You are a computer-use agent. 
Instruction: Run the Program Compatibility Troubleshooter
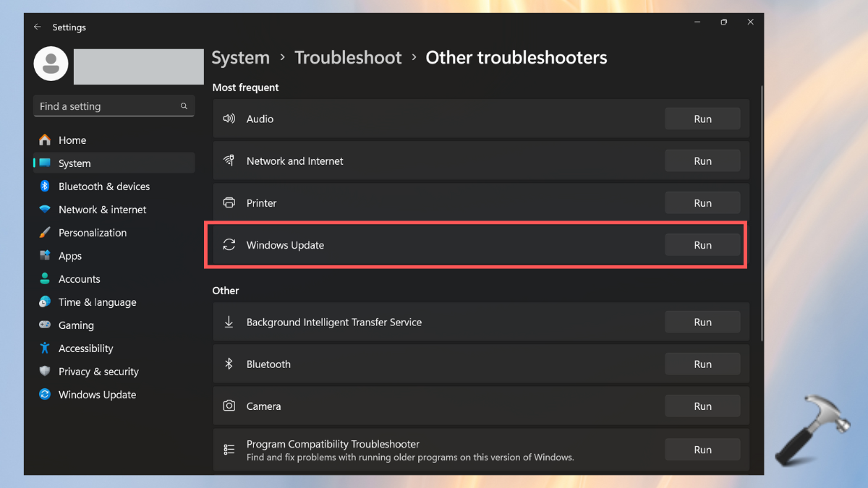coord(702,450)
